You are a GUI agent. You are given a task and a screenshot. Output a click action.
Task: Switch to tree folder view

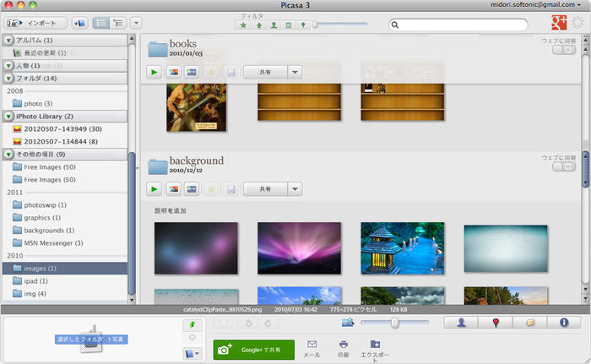point(118,23)
